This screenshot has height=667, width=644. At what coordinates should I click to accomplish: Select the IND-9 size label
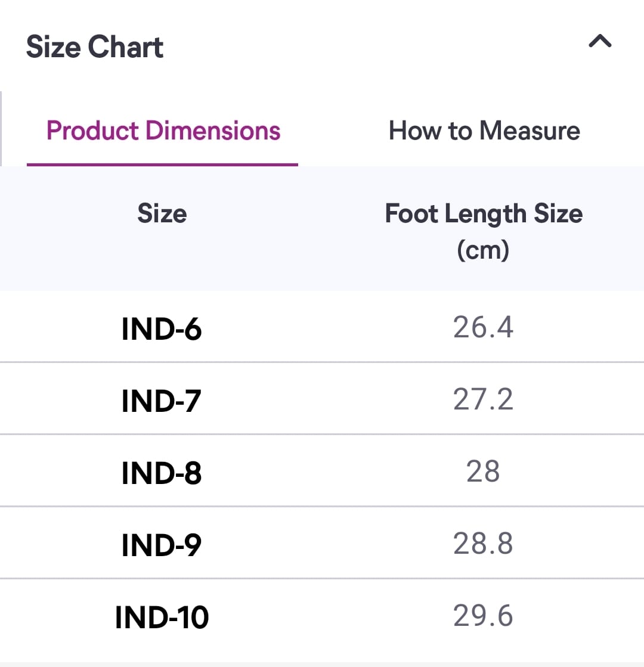click(x=162, y=545)
